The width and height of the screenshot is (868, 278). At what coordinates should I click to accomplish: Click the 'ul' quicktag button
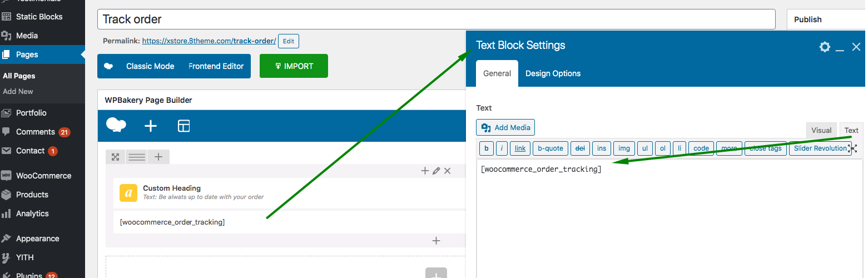tap(645, 148)
